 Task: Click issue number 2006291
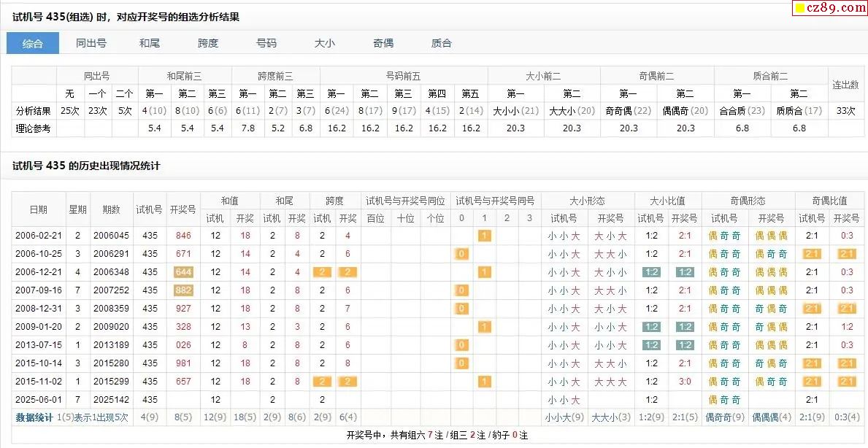click(111, 254)
